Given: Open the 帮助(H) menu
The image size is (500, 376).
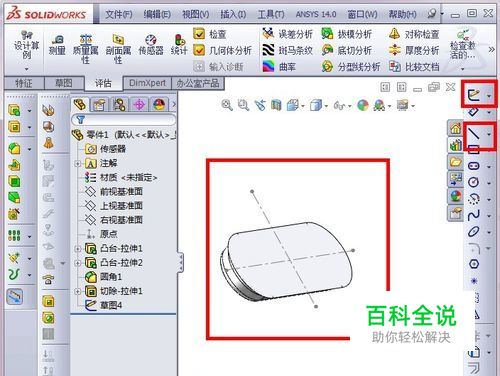Looking at the screenshot, I should 402,14.
